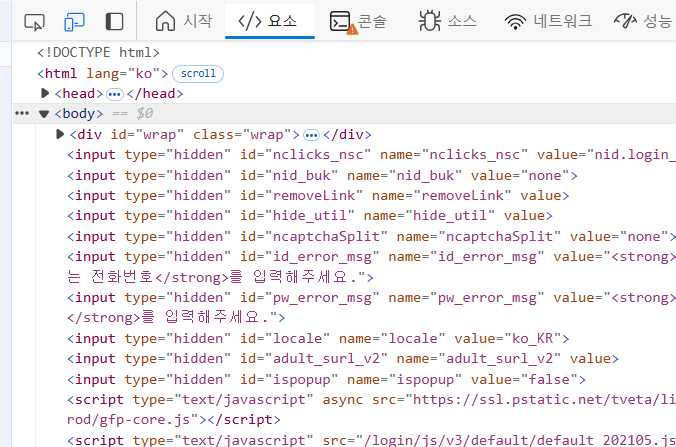The image size is (676, 447).
Task: Click the $0 marker beside body
Action: click(x=144, y=113)
